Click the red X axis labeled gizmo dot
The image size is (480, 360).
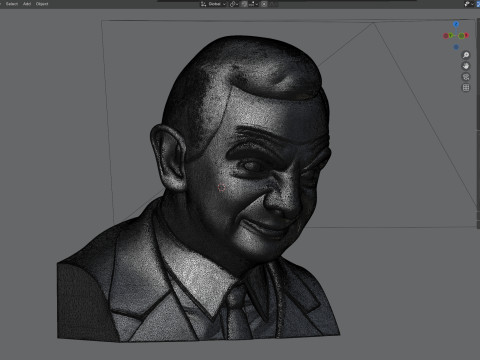(466, 35)
